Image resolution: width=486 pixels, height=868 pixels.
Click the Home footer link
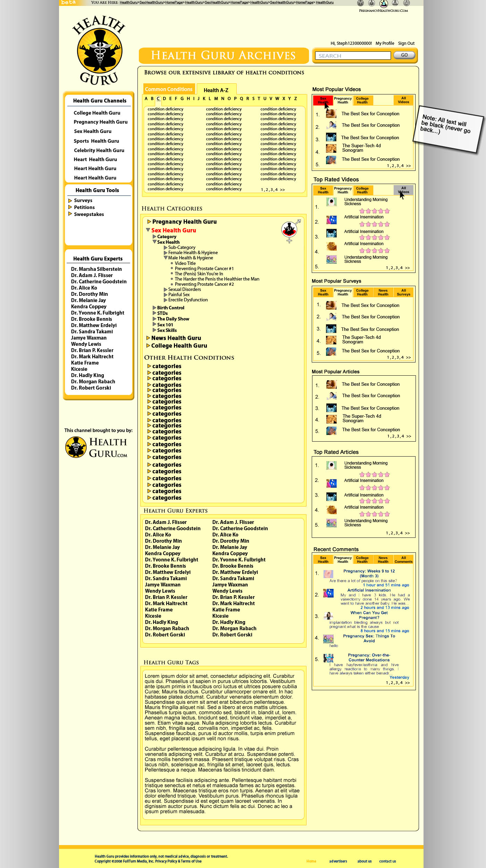pos(311,861)
